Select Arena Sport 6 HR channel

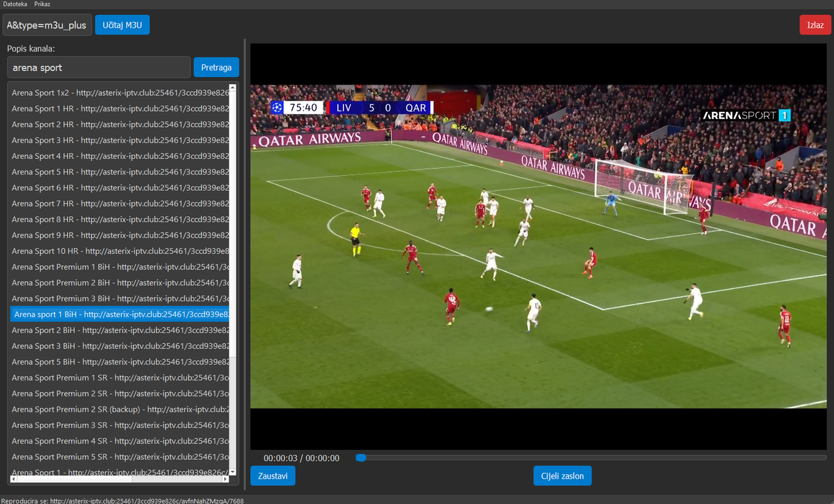[120, 188]
